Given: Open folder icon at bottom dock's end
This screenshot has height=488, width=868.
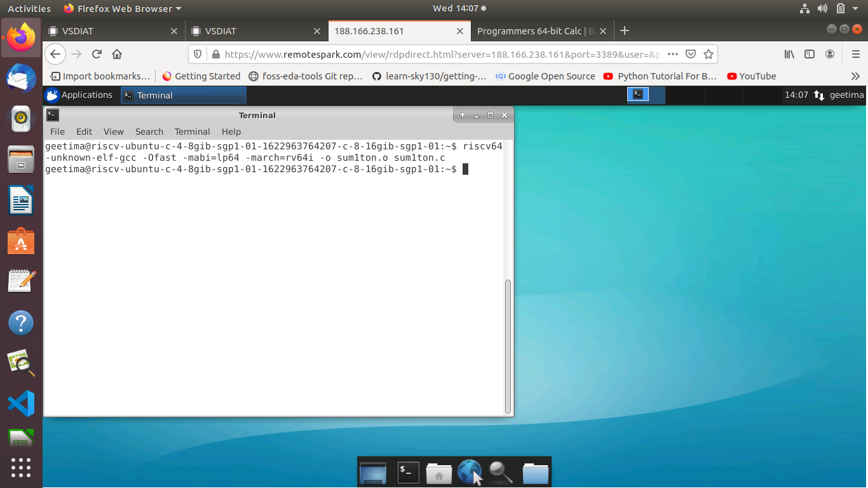Looking at the screenshot, I should [536, 472].
